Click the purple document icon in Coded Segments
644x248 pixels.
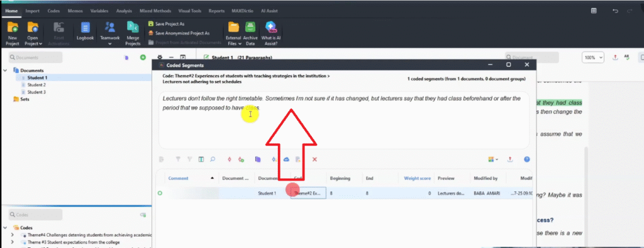coord(258,159)
